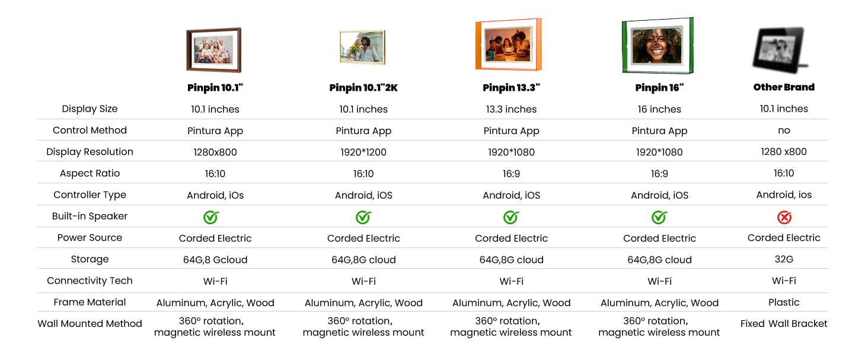Click green speaker checkmark under Pinpin 10.1"
868x356 pixels.
[x=211, y=217]
